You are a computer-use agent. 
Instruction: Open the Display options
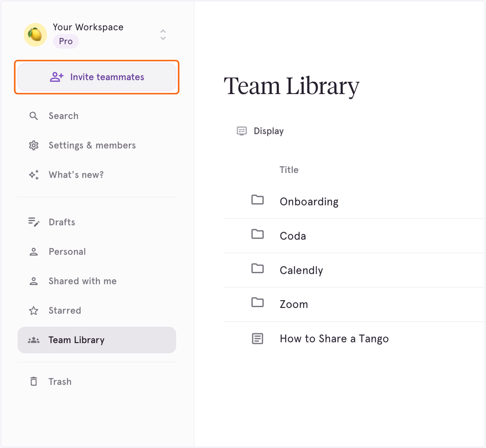coord(260,131)
